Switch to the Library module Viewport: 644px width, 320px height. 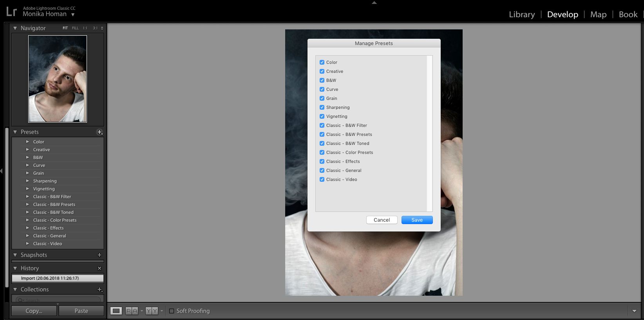522,14
